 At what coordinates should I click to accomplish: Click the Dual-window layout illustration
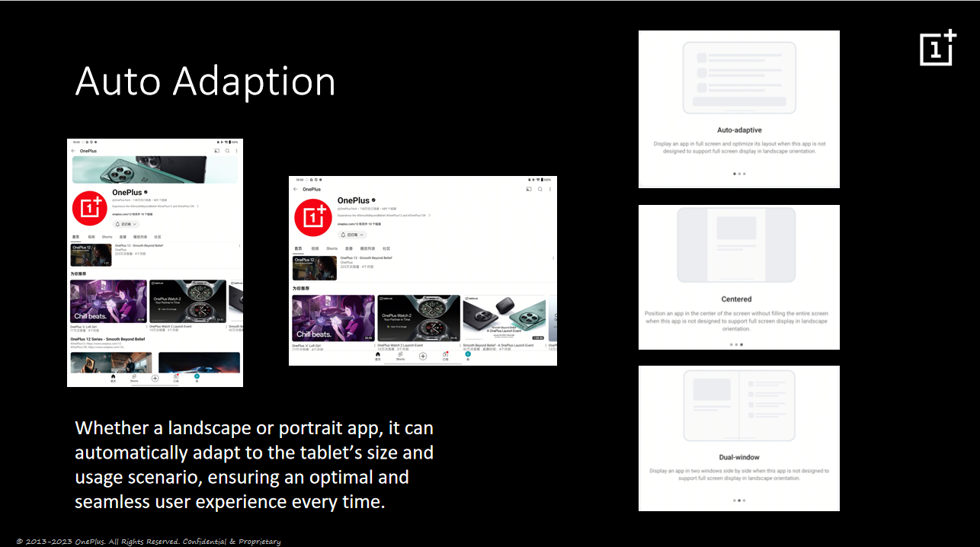click(x=739, y=406)
